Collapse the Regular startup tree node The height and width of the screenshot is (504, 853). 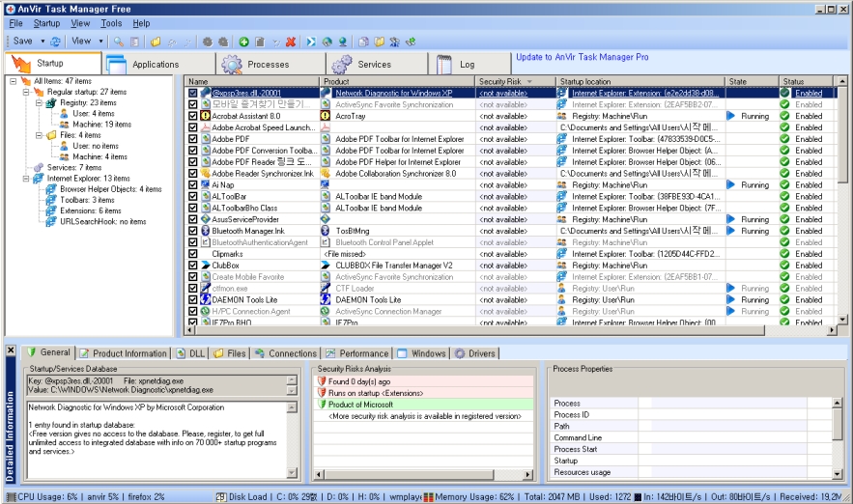pyautogui.click(x=26, y=92)
